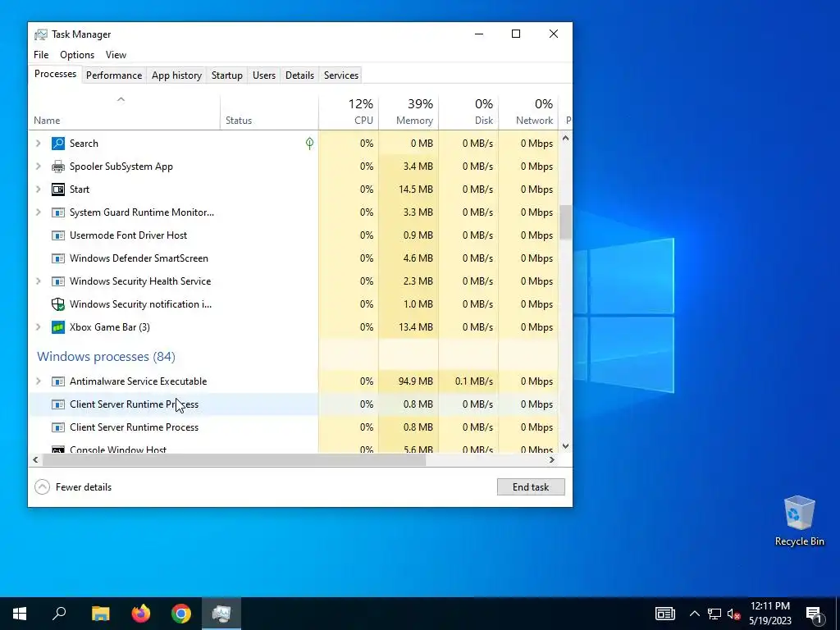840x630 pixels.
Task: Click the 94.9 MB memory value
Action: pyautogui.click(x=415, y=381)
